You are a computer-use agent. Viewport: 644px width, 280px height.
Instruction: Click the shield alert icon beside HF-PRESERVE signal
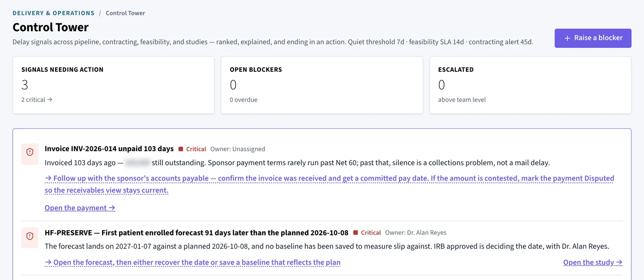(30, 236)
